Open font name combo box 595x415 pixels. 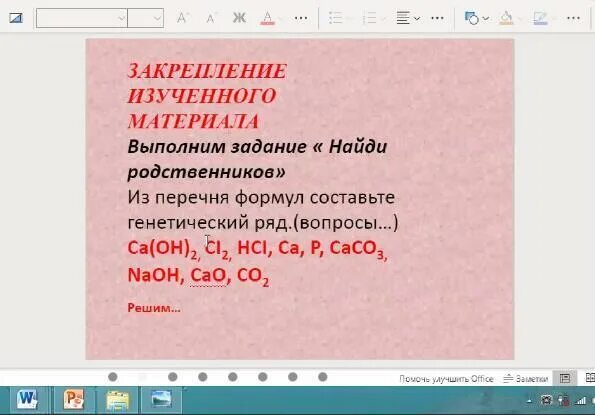pyautogui.click(x=81, y=18)
